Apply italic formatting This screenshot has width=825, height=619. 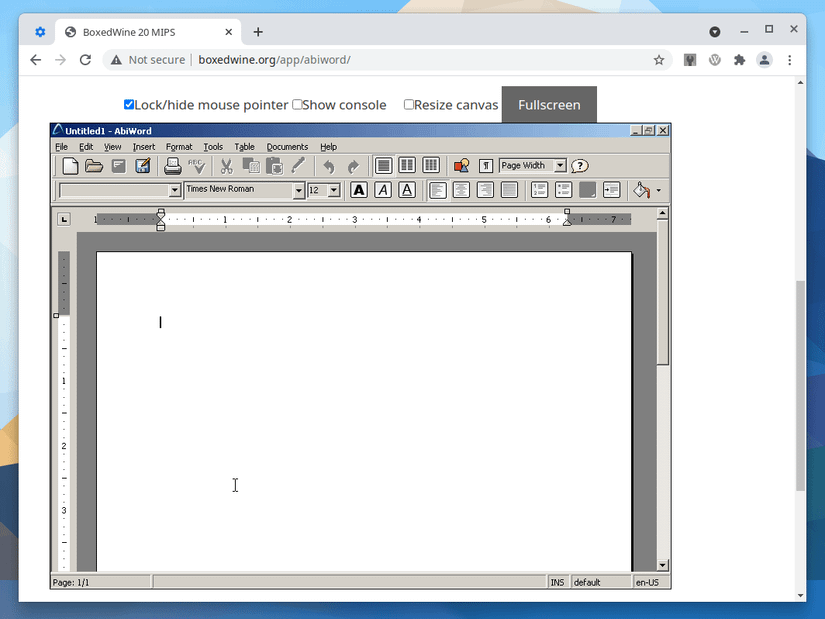383,190
